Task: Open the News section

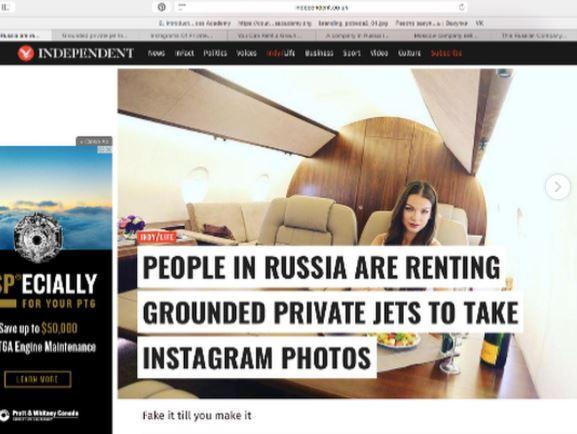Action: coord(156,53)
